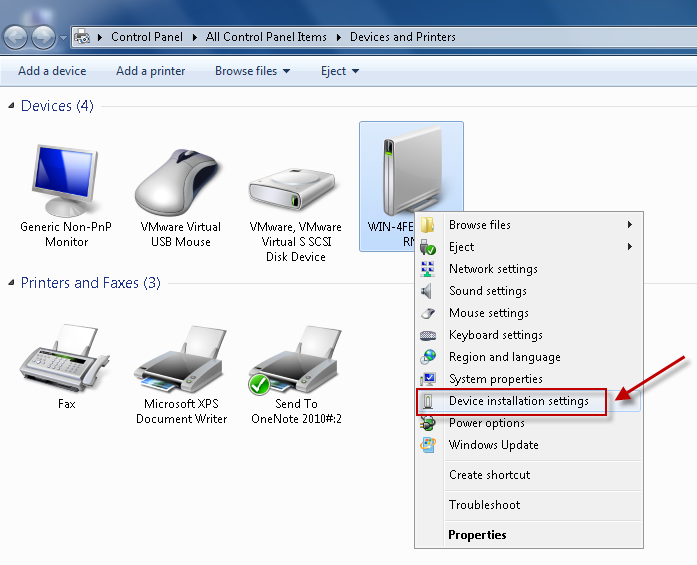Screen dimensions: 697x565
Task: Open recent pages dropdown beside navigation arrows
Action: (x=63, y=38)
